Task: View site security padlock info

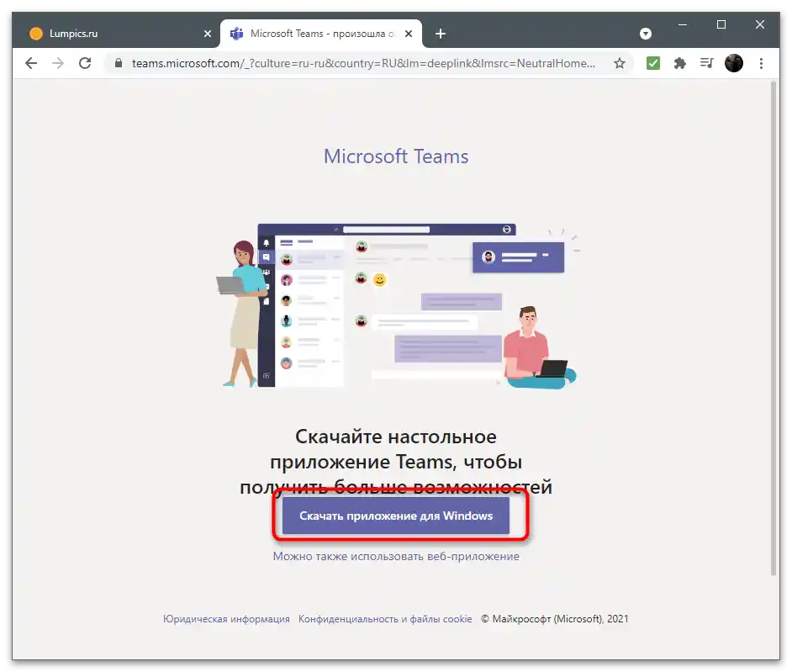Action: coord(119,63)
